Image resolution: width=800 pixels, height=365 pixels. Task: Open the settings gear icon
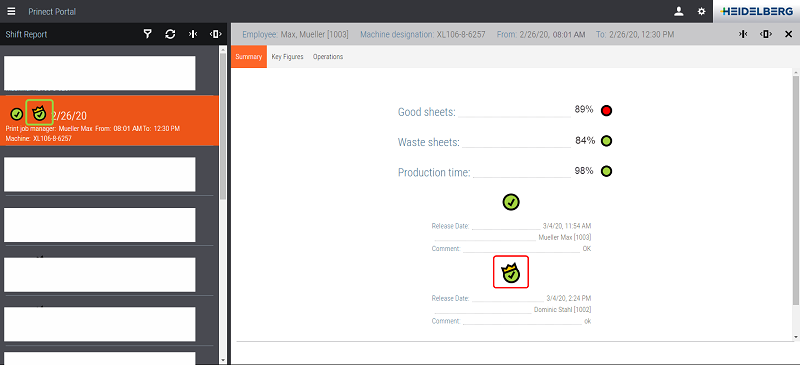pyautogui.click(x=702, y=11)
